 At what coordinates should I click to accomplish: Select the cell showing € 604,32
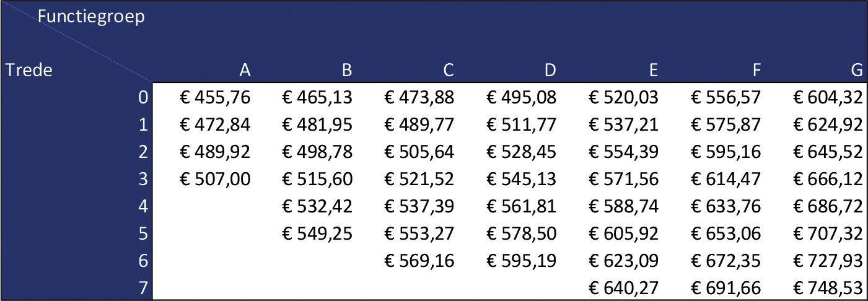[x=828, y=97]
